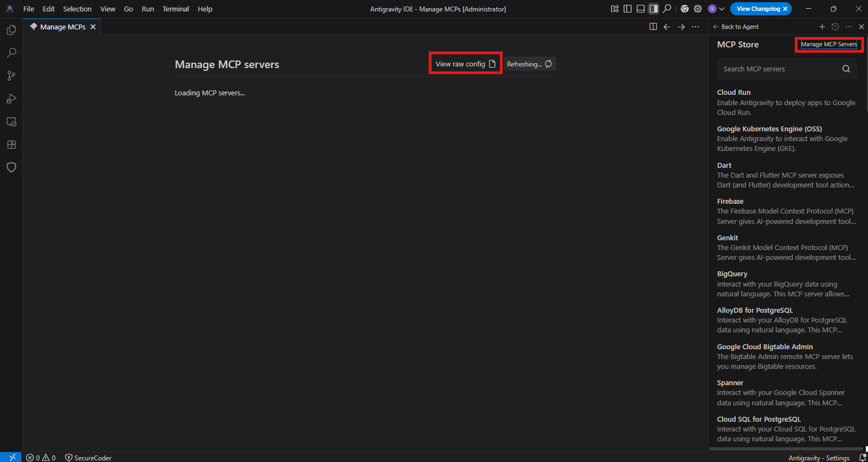Image resolution: width=868 pixels, height=462 pixels.
Task: Select the BigQuery MCP server
Action: point(787,284)
